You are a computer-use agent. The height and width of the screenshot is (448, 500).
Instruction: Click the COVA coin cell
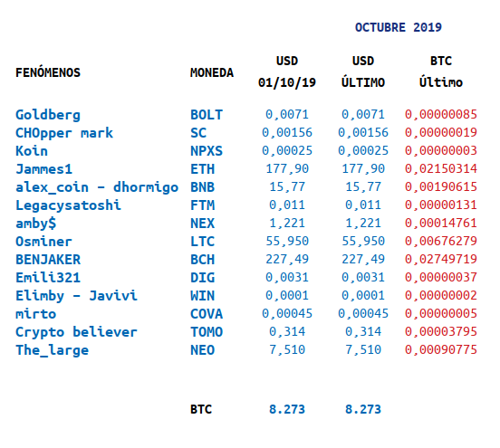[207, 314]
